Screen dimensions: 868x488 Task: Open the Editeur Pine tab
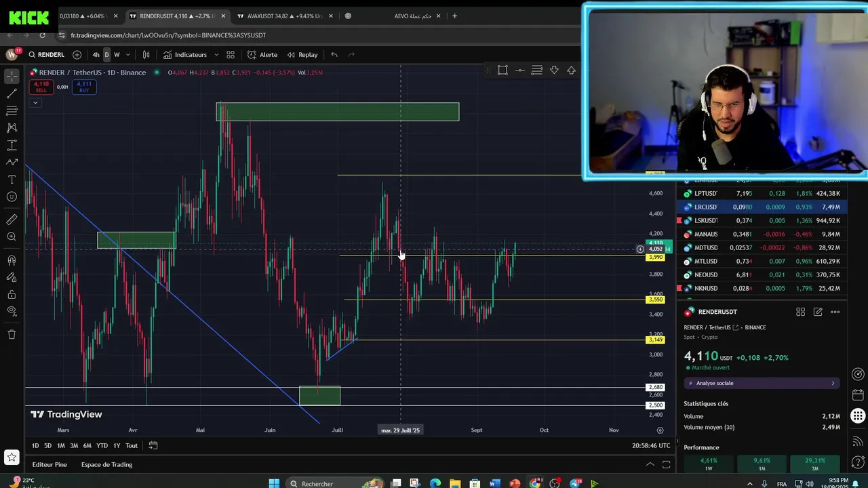(50, 464)
